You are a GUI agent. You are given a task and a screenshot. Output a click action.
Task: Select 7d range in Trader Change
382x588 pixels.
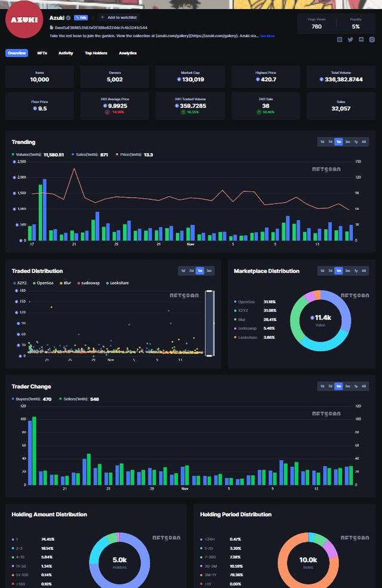(x=330, y=386)
